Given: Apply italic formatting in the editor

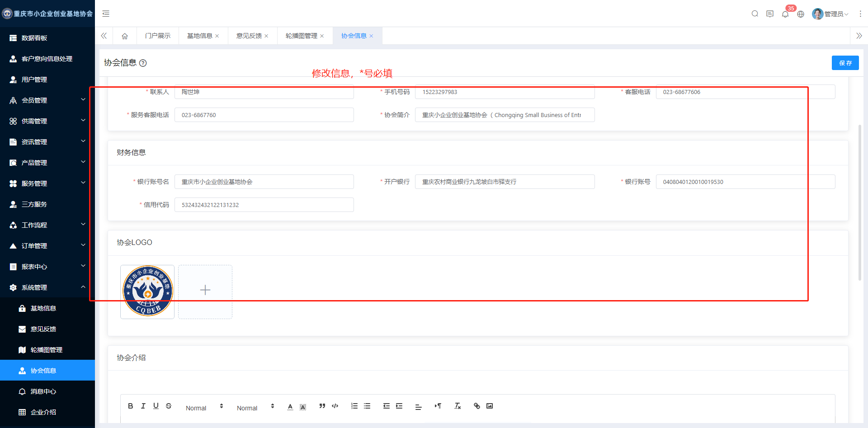Looking at the screenshot, I should pos(143,406).
